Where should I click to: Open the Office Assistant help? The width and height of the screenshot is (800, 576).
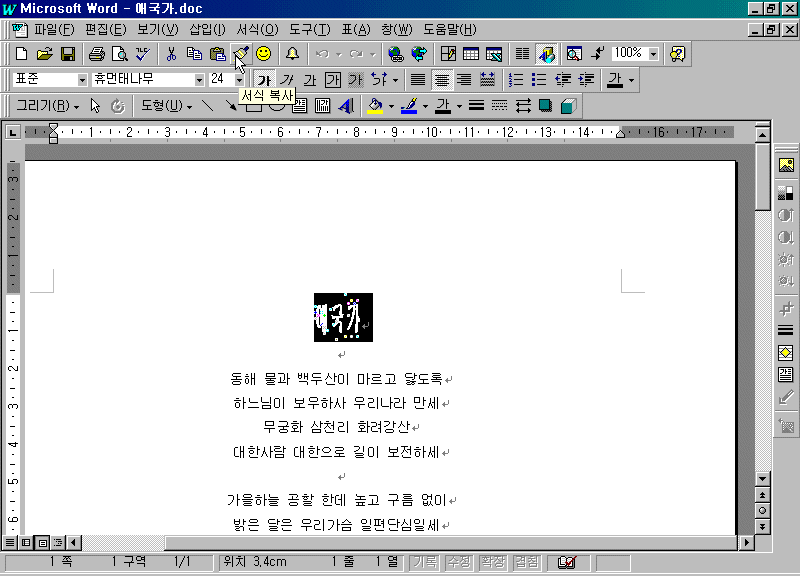pyautogui.click(x=678, y=54)
